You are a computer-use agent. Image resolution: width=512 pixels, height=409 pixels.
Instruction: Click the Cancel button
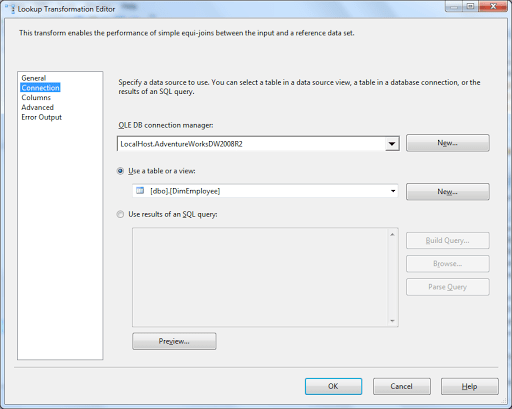[x=402, y=386]
